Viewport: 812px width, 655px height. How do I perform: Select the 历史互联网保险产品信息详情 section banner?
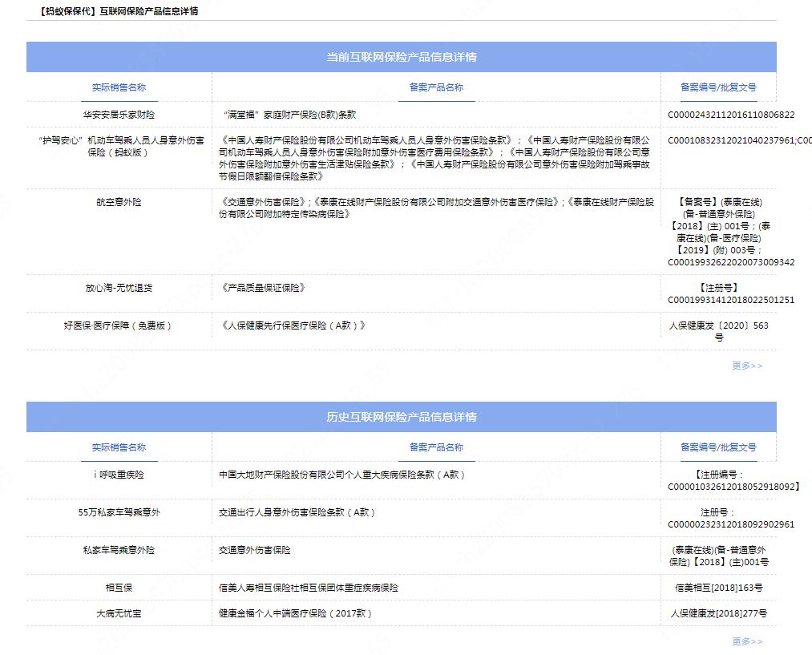[402, 417]
